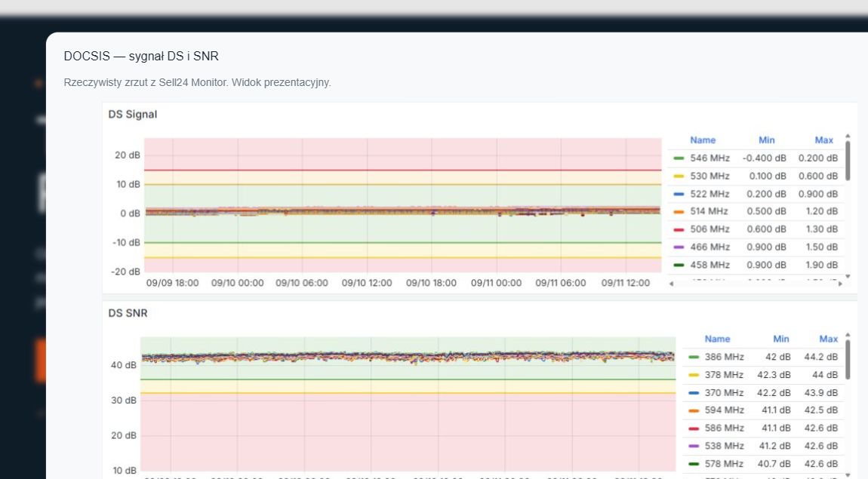Screen dimensions: 868x479
Task: Toggle the 506 MHz series in legend
Action: (x=709, y=229)
